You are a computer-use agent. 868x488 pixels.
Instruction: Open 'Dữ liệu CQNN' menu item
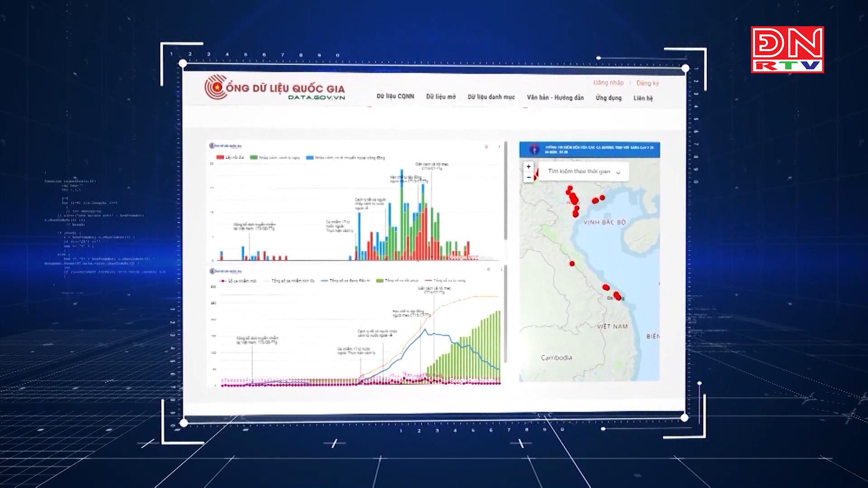coord(395,96)
